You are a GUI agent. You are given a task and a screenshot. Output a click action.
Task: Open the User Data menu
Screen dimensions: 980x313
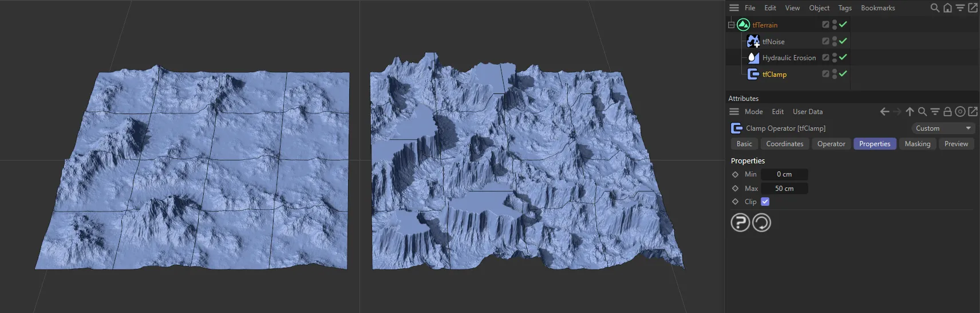[x=807, y=112]
